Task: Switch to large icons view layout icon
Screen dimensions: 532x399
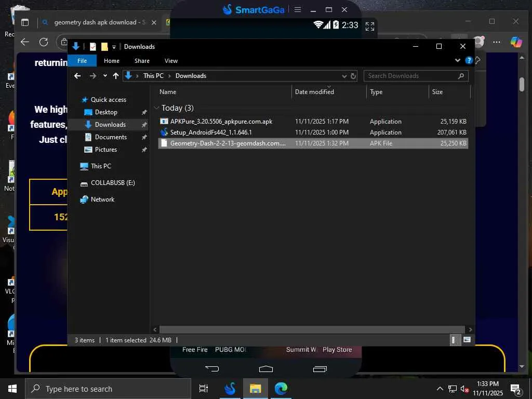Action: pyautogui.click(x=467, y=340)
